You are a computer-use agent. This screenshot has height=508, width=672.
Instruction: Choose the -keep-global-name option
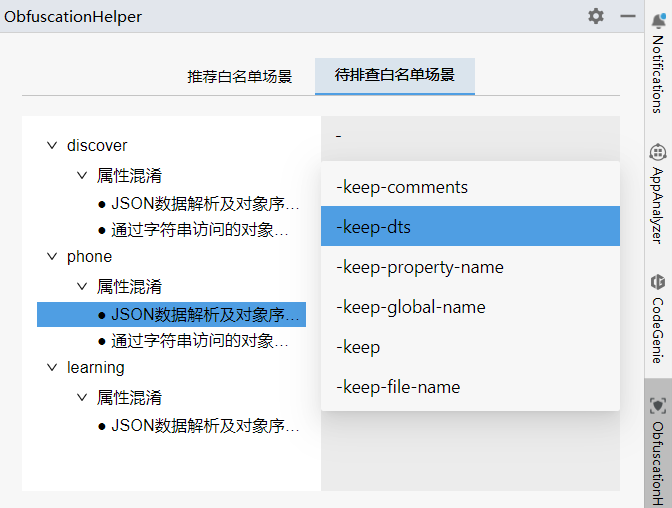(x=411, y=307)
